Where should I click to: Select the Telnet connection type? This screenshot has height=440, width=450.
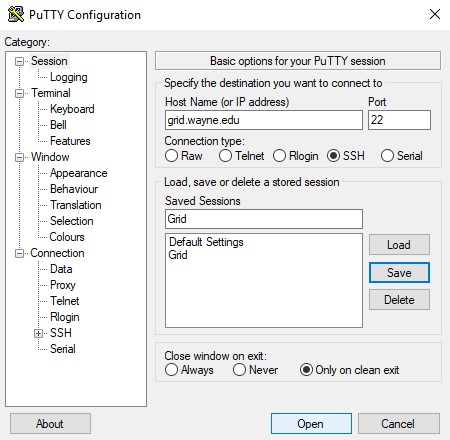225,156
